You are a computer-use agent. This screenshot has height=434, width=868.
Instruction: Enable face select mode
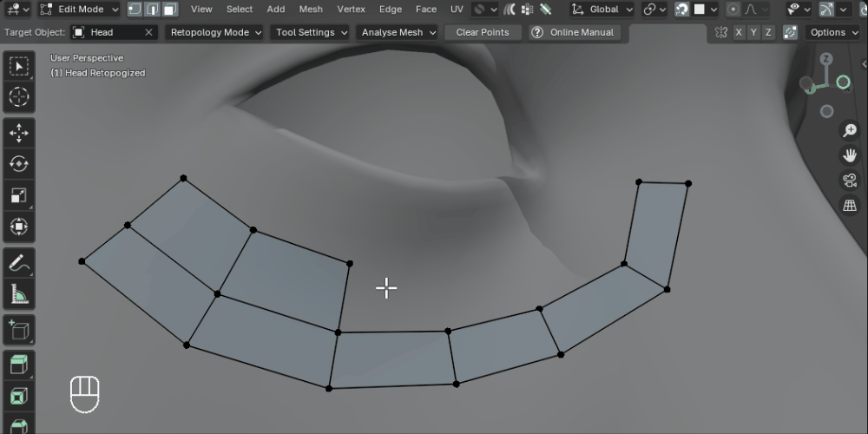(x=170, y=10)
